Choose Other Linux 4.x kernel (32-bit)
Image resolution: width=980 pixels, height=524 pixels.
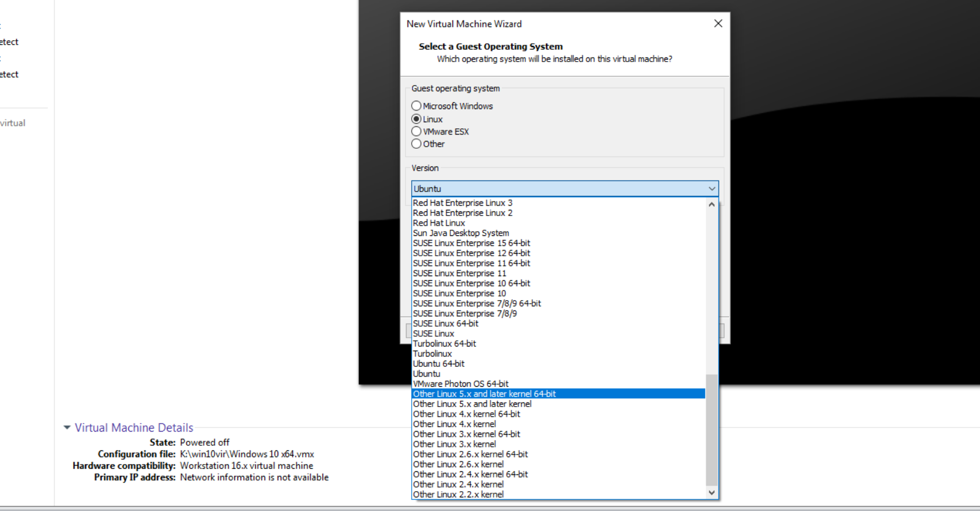click(x=558, y=424)
